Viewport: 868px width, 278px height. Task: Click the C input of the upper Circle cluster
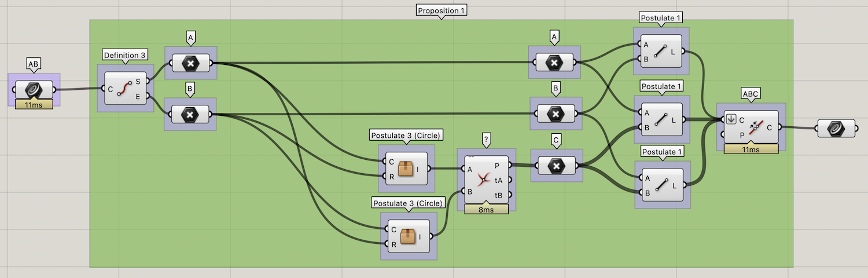tap(391, 162)
